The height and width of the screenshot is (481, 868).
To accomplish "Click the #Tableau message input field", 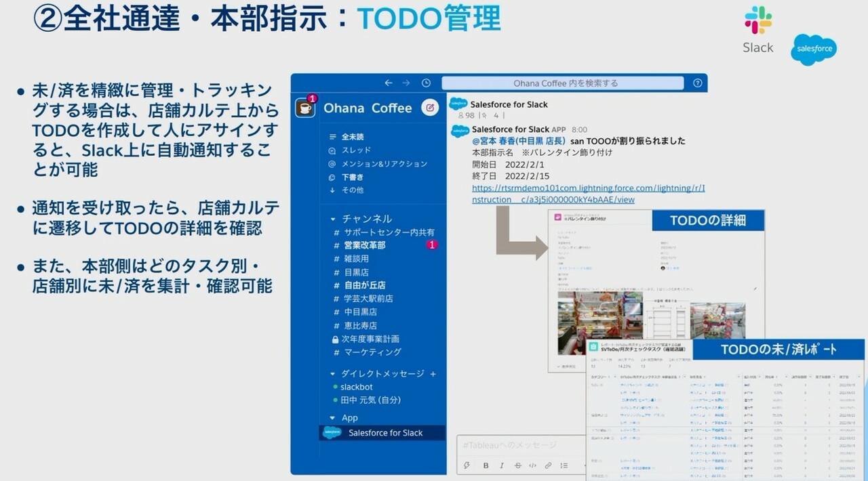I will coord(522,445).
